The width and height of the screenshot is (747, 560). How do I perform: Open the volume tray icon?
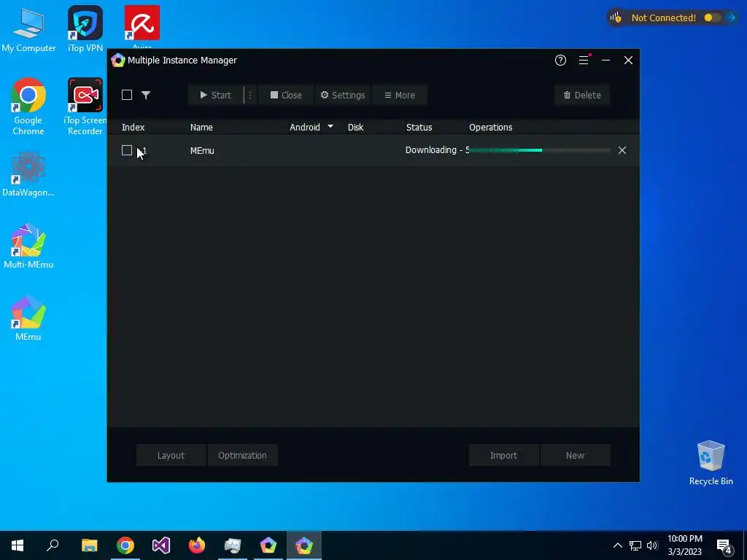click(652, 545)
